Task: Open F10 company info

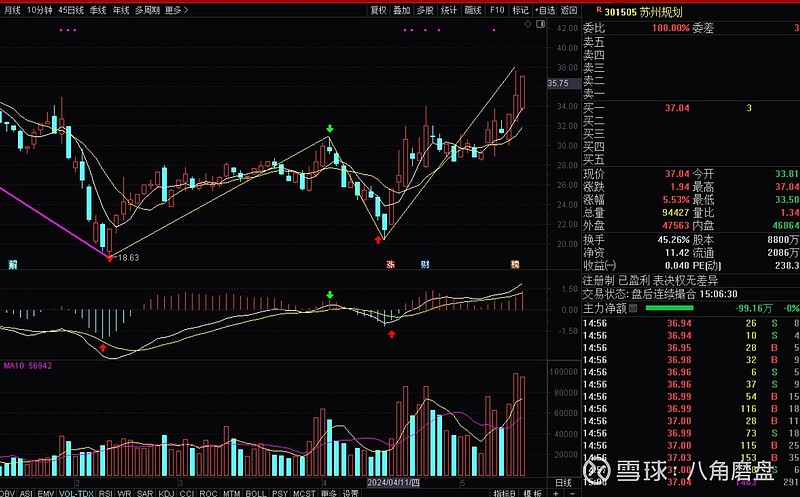Action: pyautogui.click(x=497, y=10)
